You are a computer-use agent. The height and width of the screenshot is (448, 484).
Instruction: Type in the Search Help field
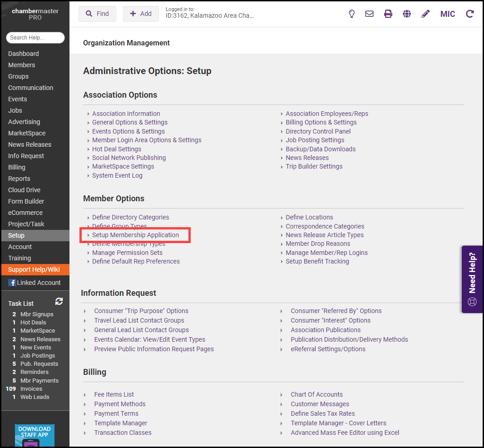[x=35, y=38]
